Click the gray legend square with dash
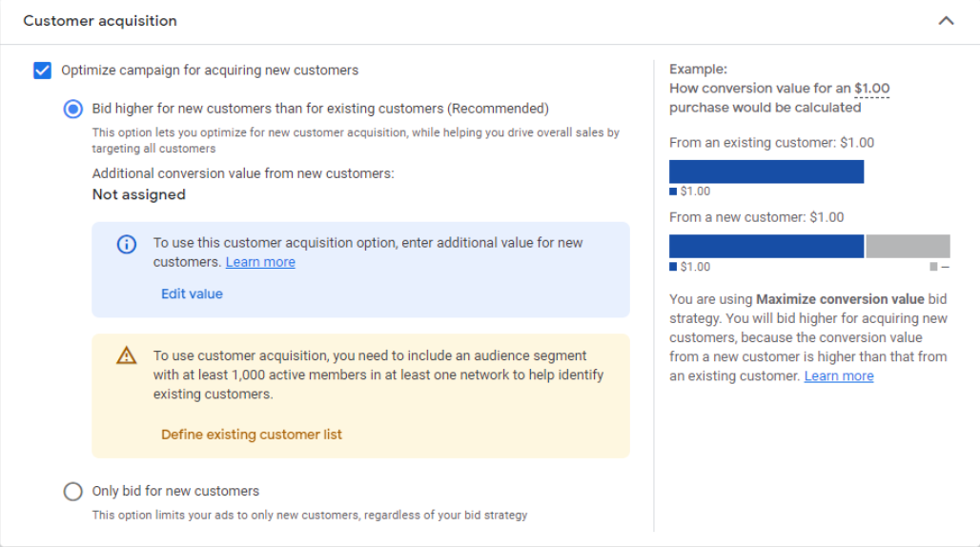 click(x=934, y=267)
